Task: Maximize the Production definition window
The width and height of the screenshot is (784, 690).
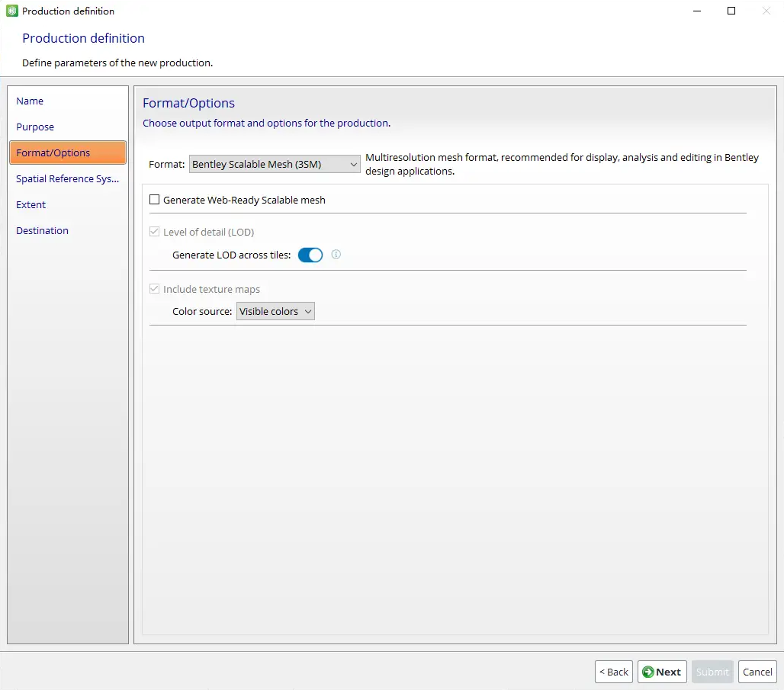Action: pos(731,11)
